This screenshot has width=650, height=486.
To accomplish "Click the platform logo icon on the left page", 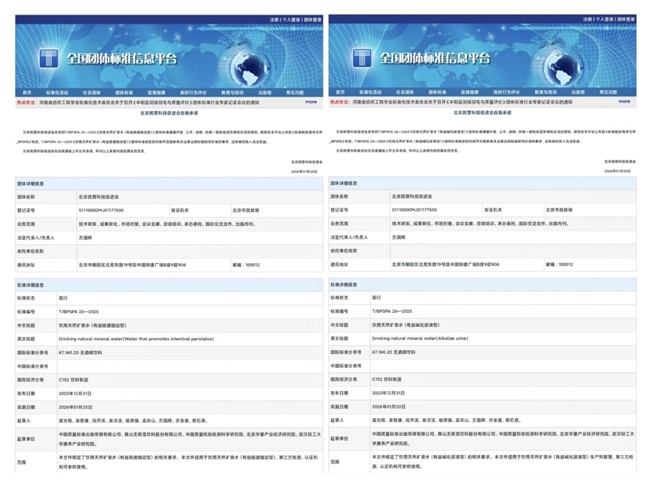I will [48, 58].
